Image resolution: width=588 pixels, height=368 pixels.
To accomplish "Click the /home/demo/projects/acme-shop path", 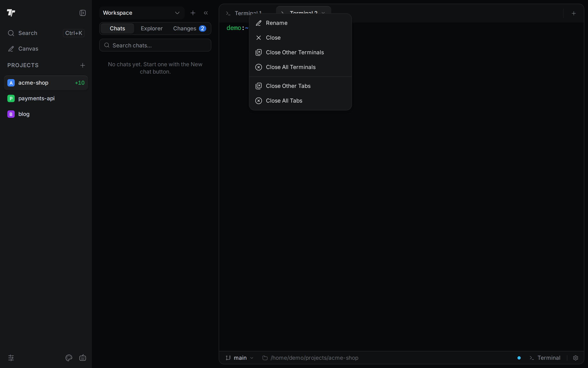I will [x=314, y=358].
